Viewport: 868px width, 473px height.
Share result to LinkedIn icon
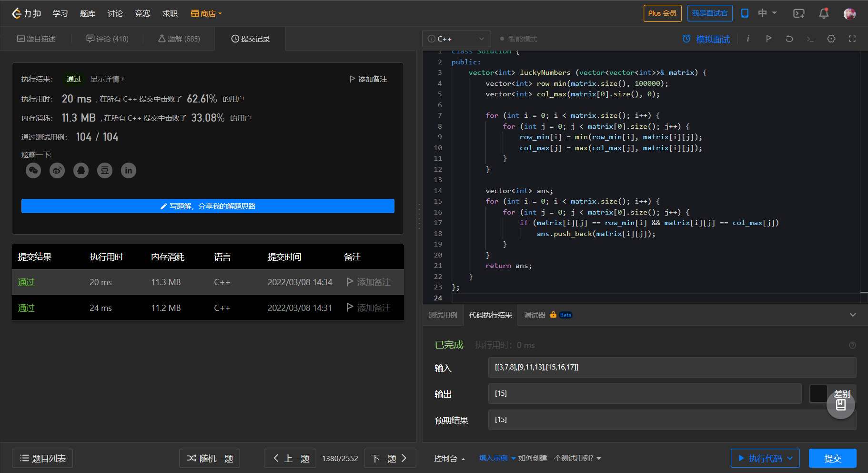(129, 170)
